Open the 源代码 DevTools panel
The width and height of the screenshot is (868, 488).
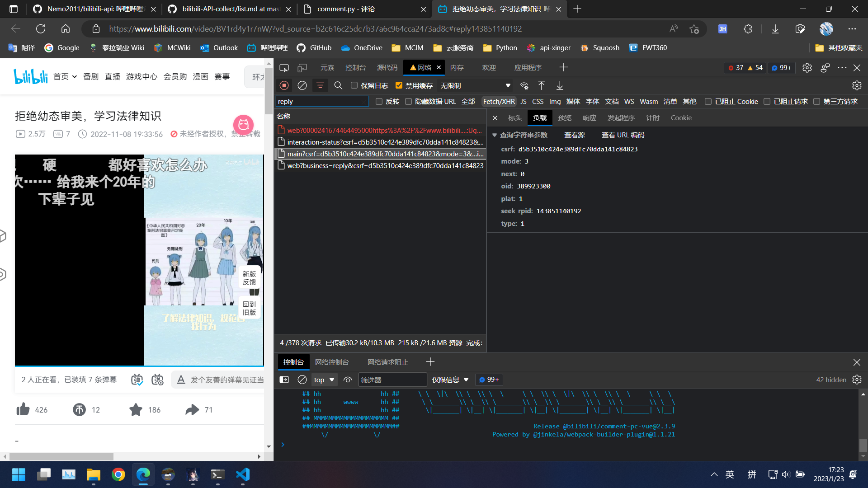387,67
